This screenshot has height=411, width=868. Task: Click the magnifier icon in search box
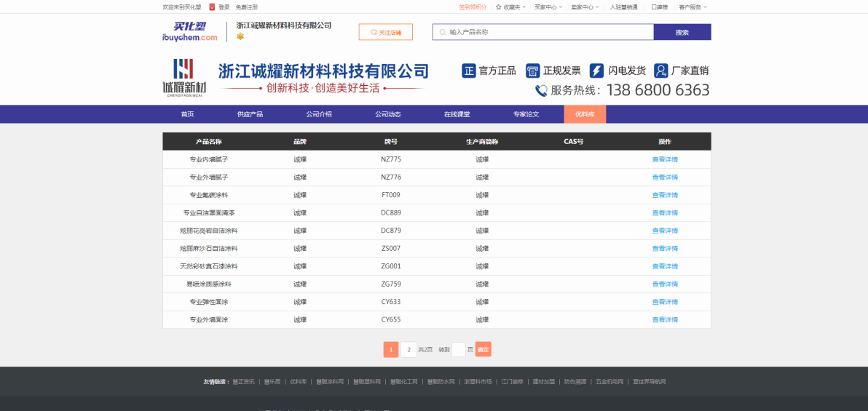(442, 32)
